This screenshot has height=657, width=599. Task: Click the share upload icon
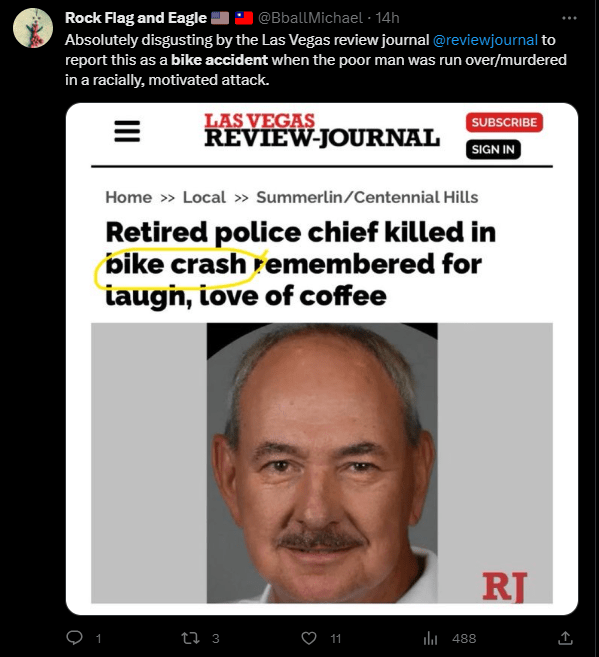[565, 638]
